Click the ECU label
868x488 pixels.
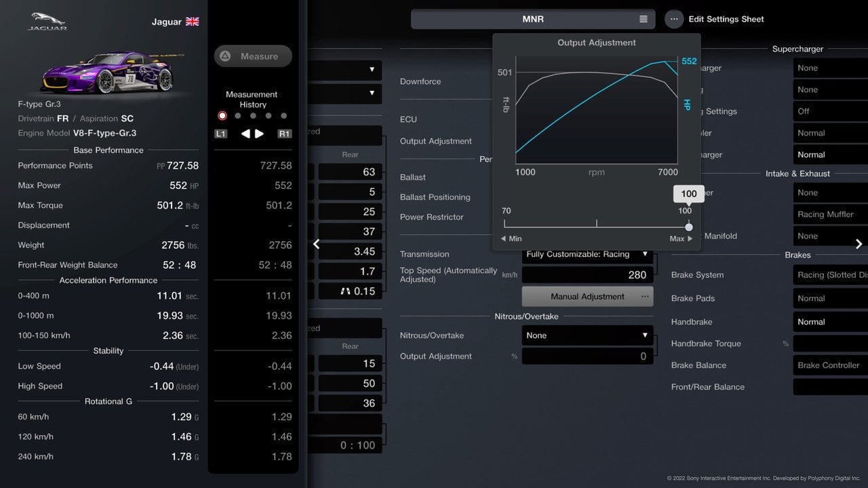point(408,119)
